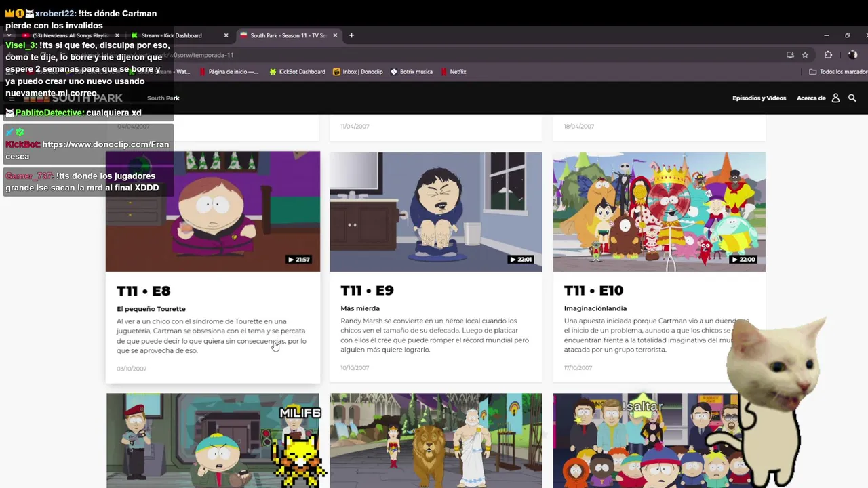The width and height of the screenshot is (868, 488).
Task: Click the date 10/10/2007
Action: click(355, 368)
